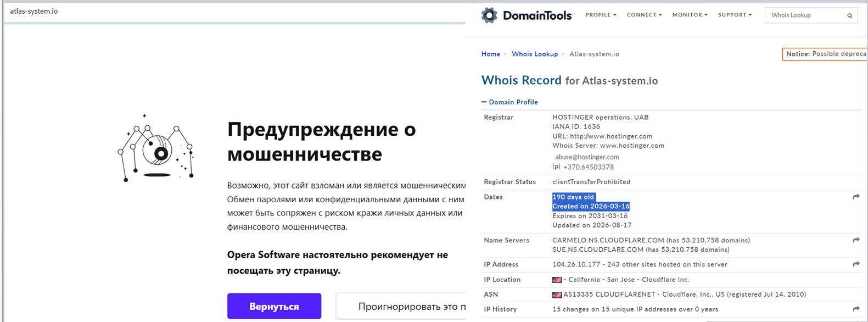Image resolution: width=868 pixels, height=322 pixels.
Task: Open the MONITOR dropdown menu
Action: [x=690, y=15]
